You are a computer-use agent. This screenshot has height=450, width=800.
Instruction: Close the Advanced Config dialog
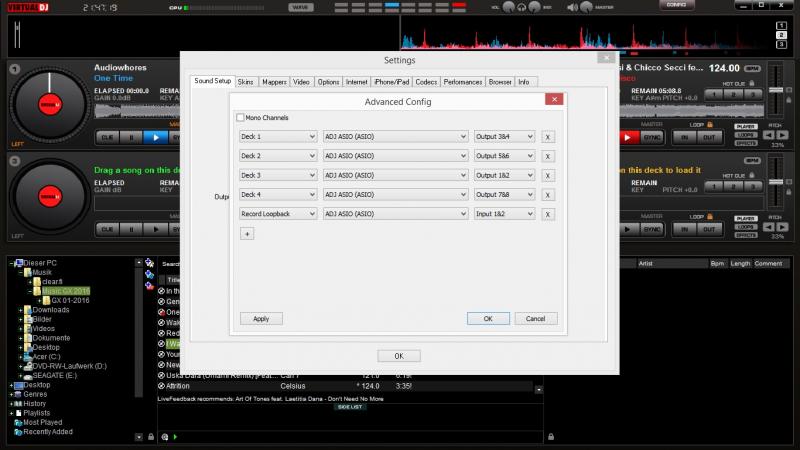554,99
